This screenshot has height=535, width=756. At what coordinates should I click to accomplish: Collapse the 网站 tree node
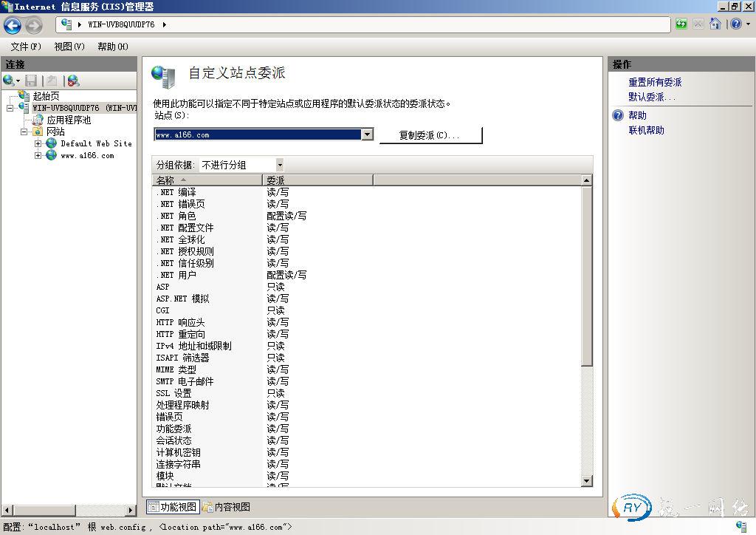coord(24,131)
